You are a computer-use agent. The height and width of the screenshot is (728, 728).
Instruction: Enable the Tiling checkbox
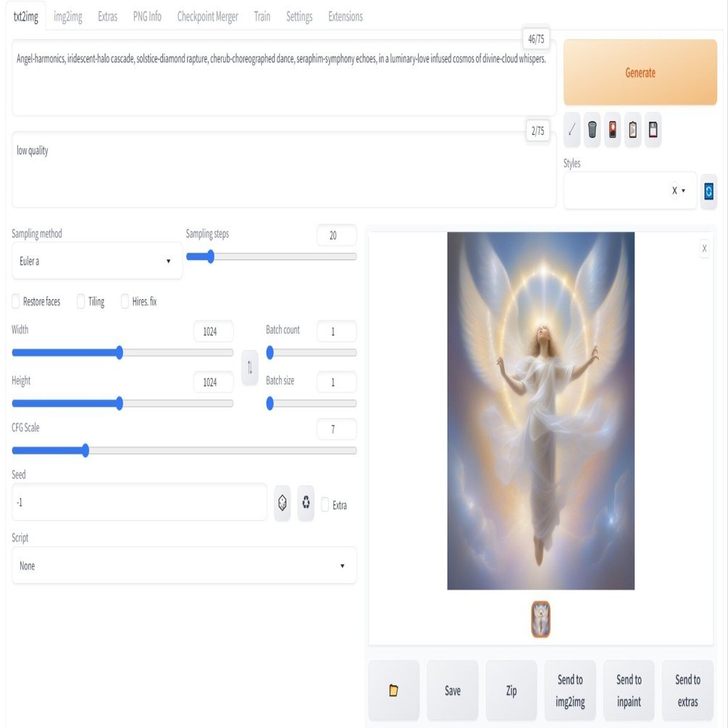[x=80, y=301]
